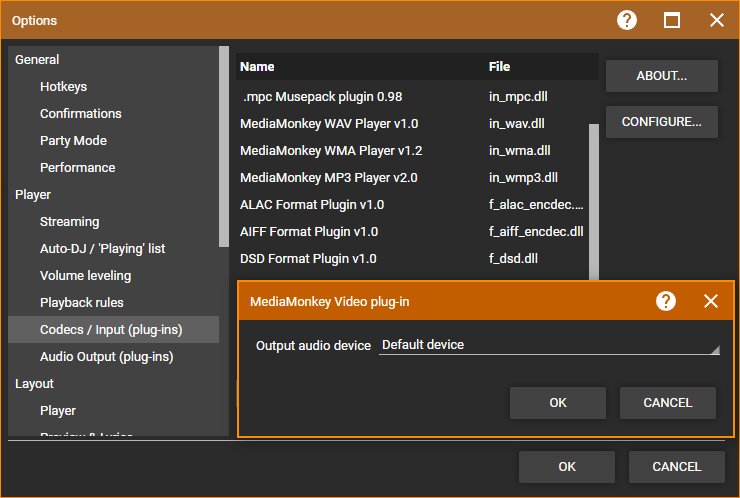Click the ABOUT... button
Image resolution: width=740 pixels, height=498 pixels.
(x=661, y=76)
